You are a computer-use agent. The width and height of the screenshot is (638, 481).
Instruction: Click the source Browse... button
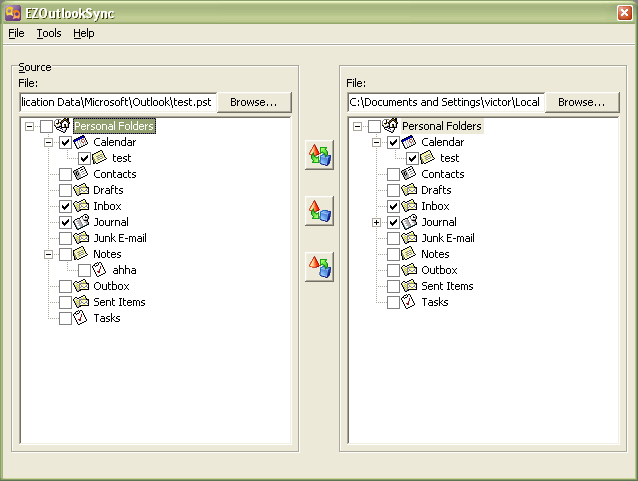tap(254, 102)
